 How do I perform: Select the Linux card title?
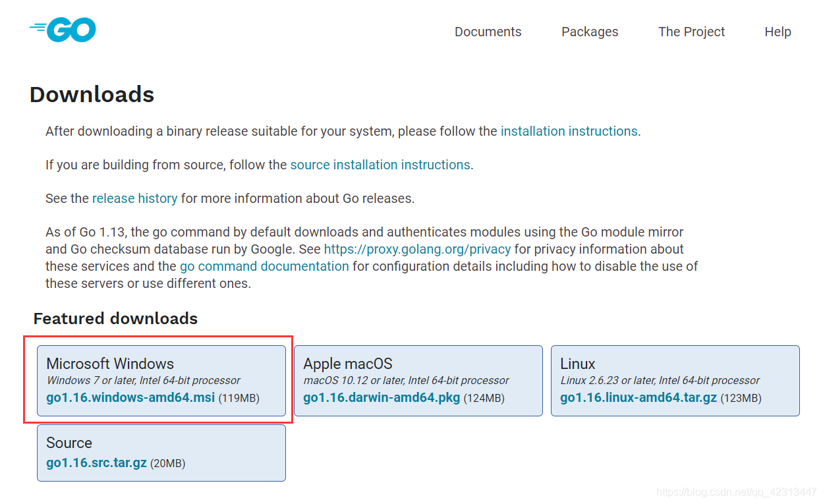click(x=578, y=364)
